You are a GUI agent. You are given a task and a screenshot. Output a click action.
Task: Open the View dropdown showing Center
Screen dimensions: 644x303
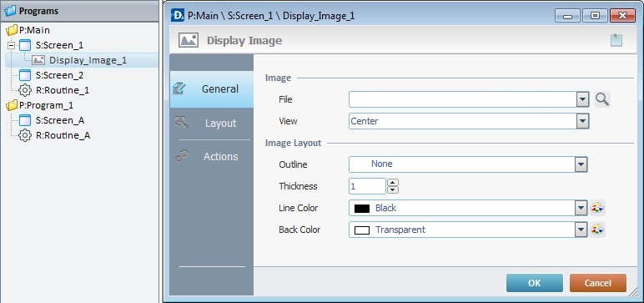click(469, 121)
